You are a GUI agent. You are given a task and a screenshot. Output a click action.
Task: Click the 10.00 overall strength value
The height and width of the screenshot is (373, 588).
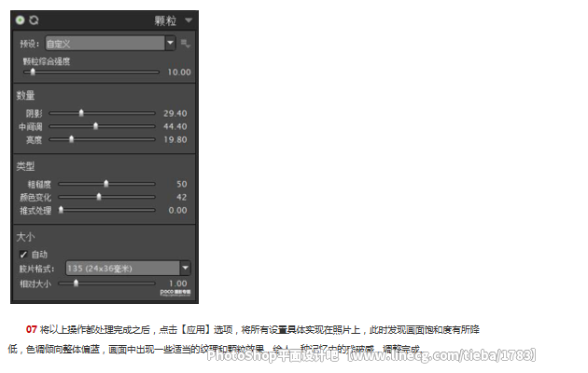pos(179,72)
